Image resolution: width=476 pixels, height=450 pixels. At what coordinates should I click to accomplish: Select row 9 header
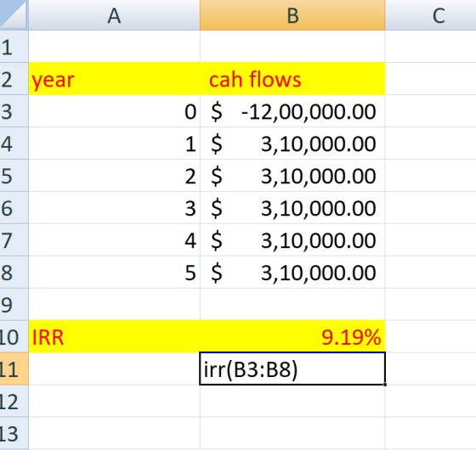pyautogui.click(x=14, y=304)
